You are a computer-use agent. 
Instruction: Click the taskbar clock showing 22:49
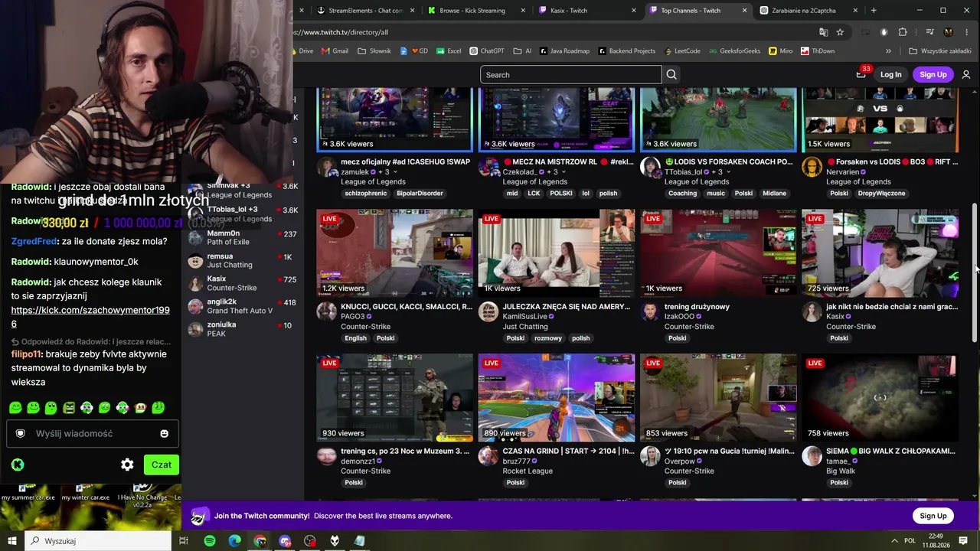tap(936, 541)
